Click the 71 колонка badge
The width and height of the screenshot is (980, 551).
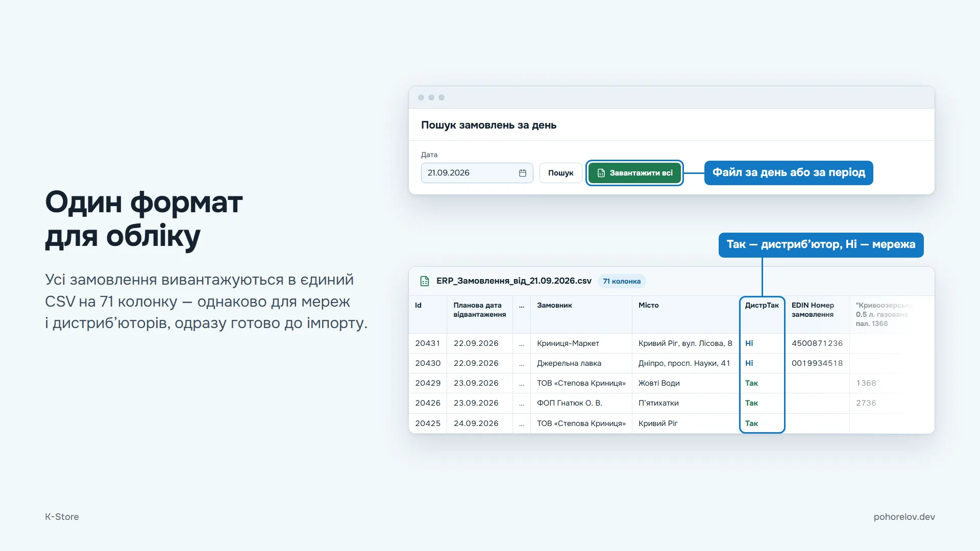(x=622, y=281)
